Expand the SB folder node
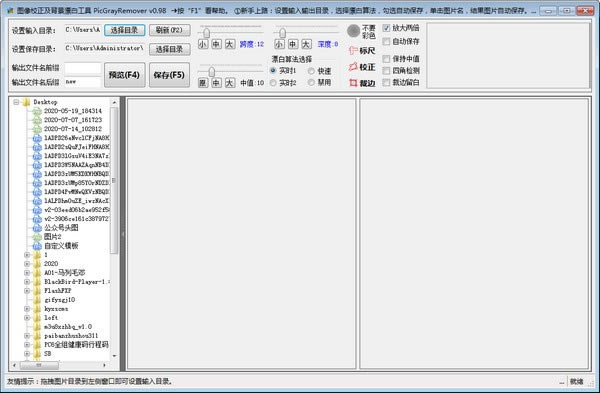This screenshot has height=393, width=600. pyautogui.click(x=27, y=354)
